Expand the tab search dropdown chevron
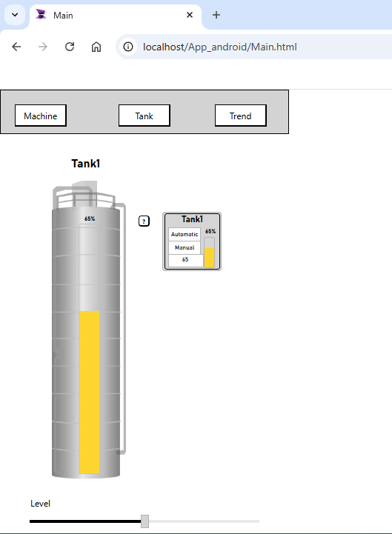The height and width of the screenshot is (534, 392). tap(15, 15)
